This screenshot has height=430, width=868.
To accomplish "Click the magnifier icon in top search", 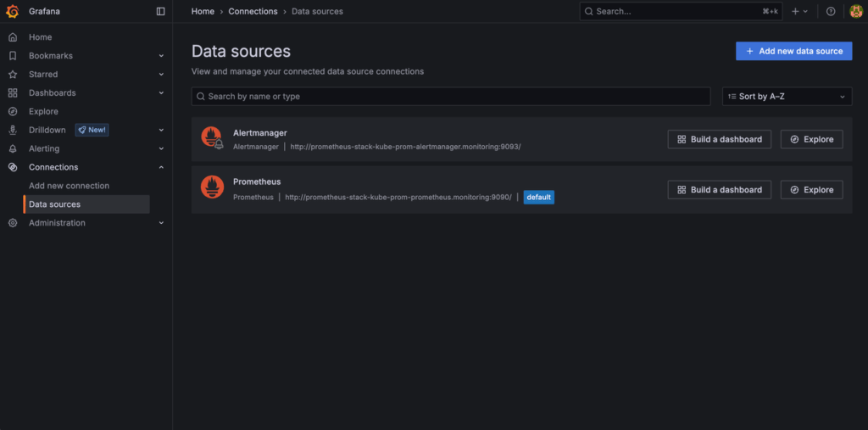I will coord(588,11).
